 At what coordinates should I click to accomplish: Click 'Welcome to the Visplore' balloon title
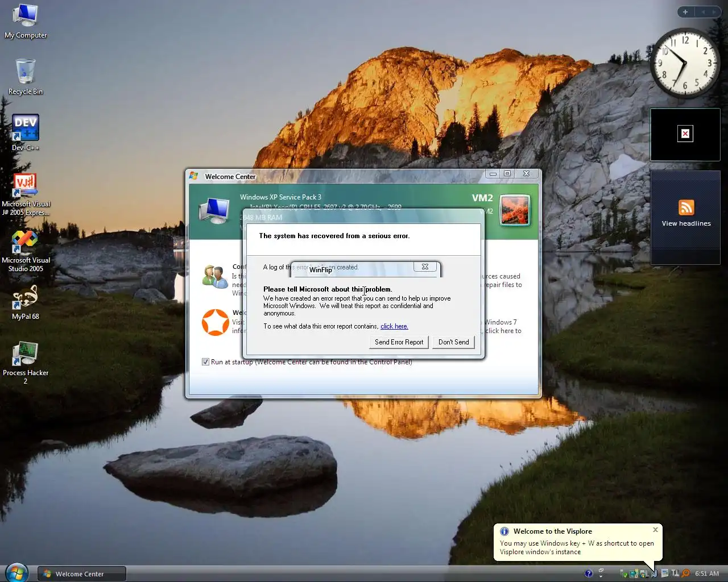(x=553, y=531)
